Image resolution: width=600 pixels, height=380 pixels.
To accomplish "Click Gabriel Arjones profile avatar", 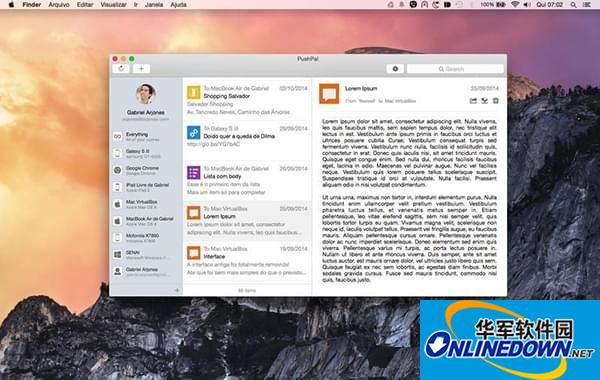I will [x=146, y=94].
